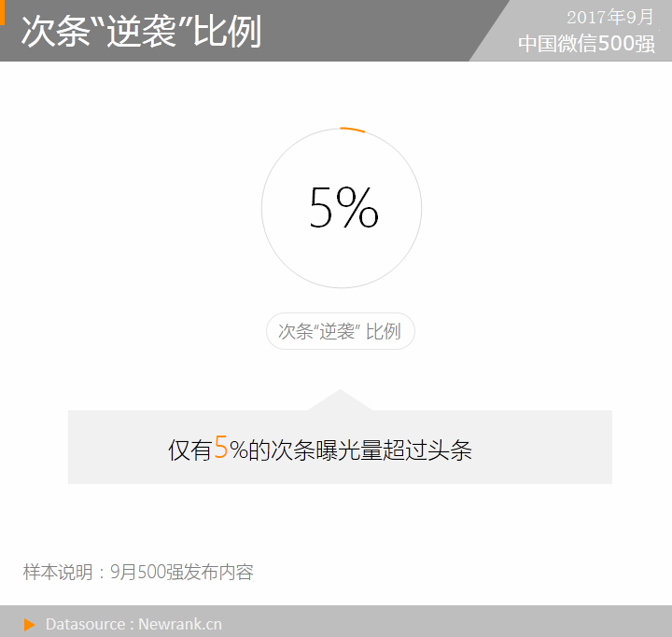Click the 样本说明 label

click(58, 572)
